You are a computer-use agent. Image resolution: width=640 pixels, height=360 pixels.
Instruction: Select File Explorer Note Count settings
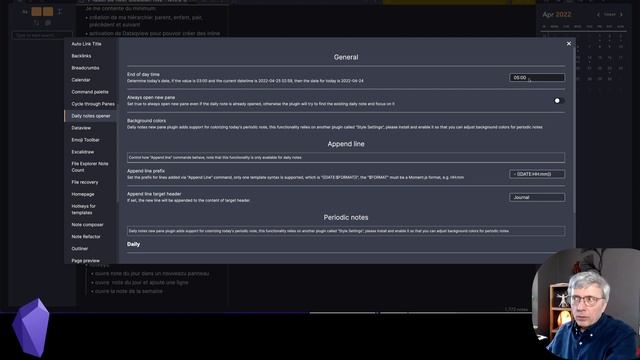click(90, 167)
